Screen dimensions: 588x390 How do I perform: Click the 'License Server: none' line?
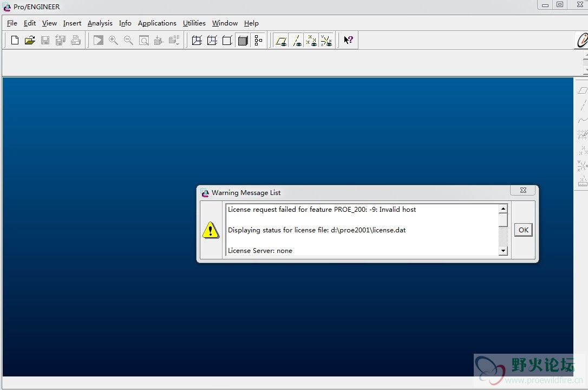tap(260, 251)
